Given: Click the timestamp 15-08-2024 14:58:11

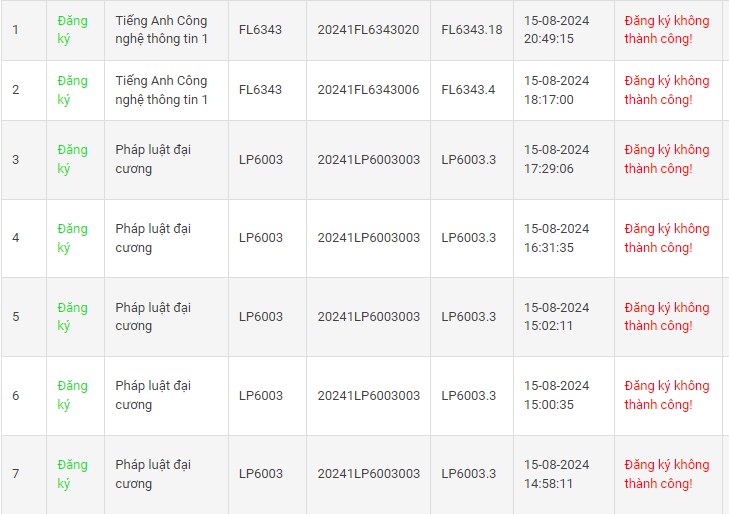Looking at the screenshot, I should [556, 474].
